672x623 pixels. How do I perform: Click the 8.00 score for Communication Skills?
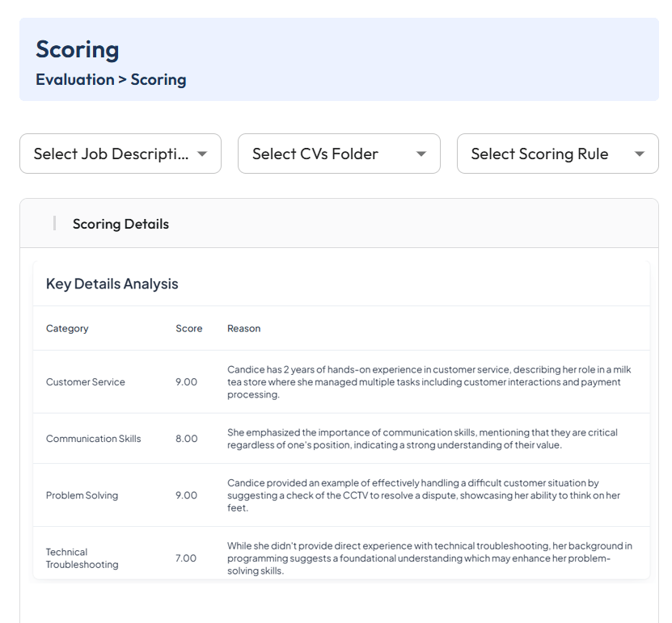pyautogui.click(x=187, y=439)
